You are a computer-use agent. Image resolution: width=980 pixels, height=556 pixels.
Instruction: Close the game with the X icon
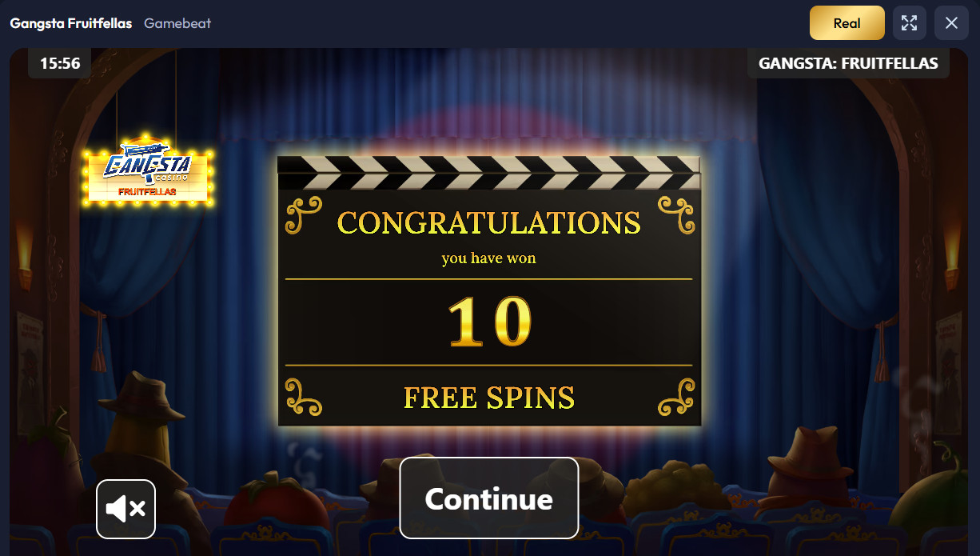(951, 23)
